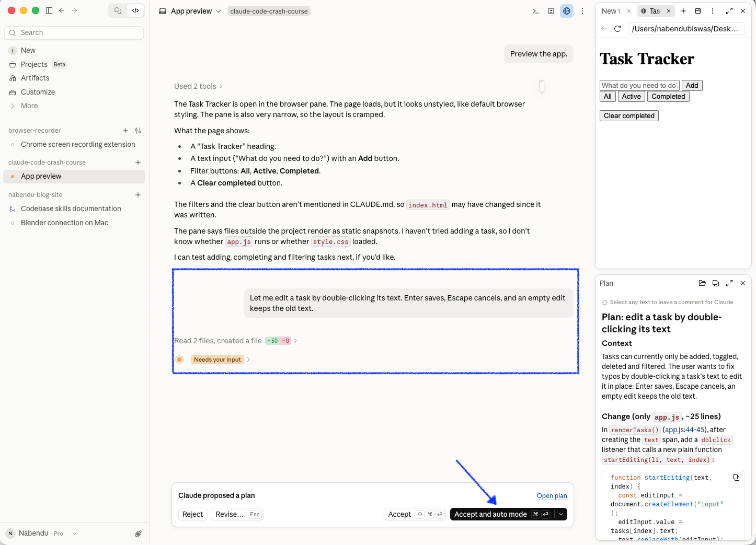Open a new browser pane tab
Image resolution: width=756 pixels, height=545 pixels.
[683, 11]
